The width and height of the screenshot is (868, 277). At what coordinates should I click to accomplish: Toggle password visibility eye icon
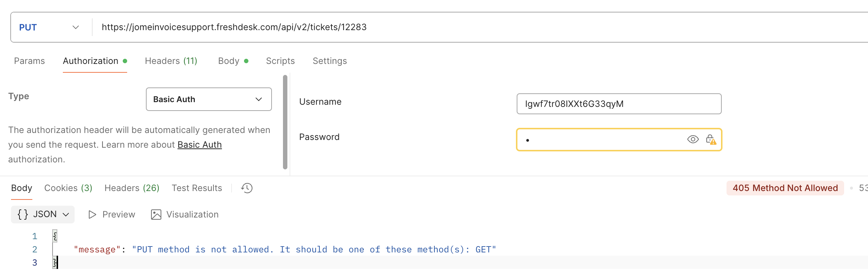click(x=693, y=139)
